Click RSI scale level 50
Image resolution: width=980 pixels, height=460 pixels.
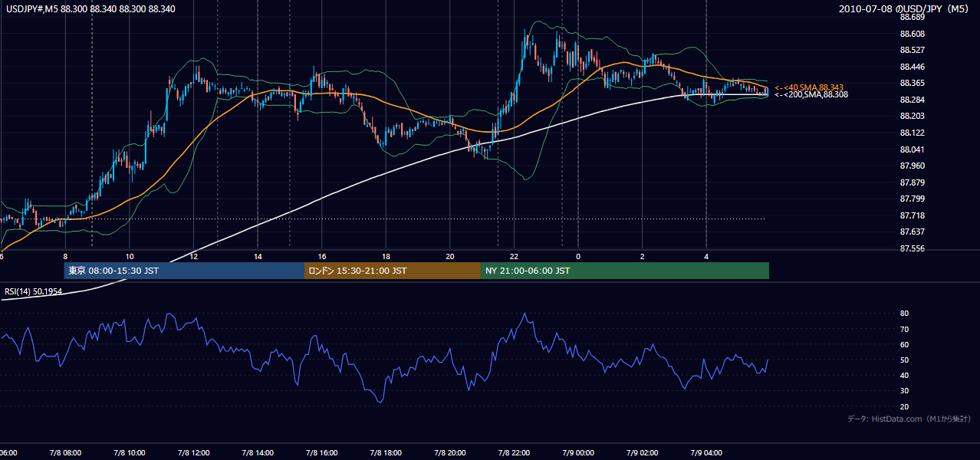904,360
